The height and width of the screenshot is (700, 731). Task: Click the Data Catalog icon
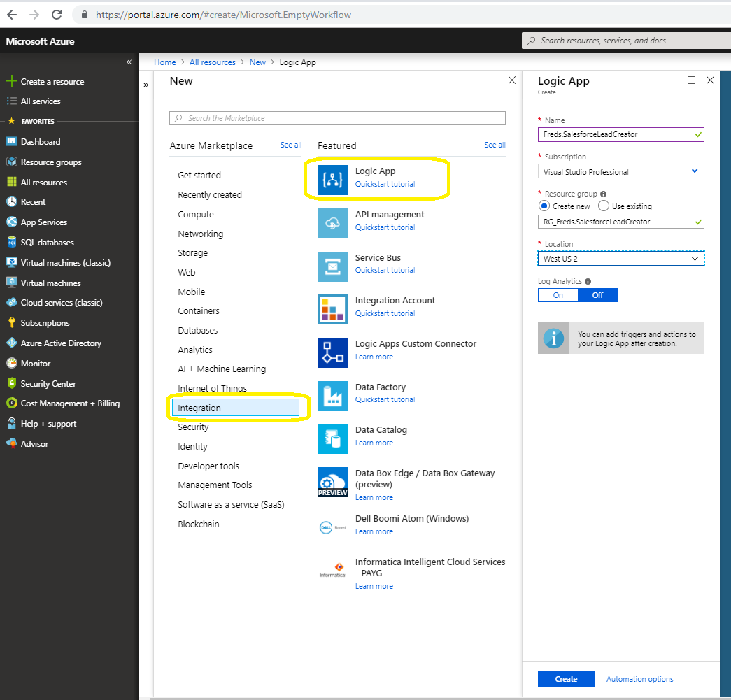tap(332, 438)
